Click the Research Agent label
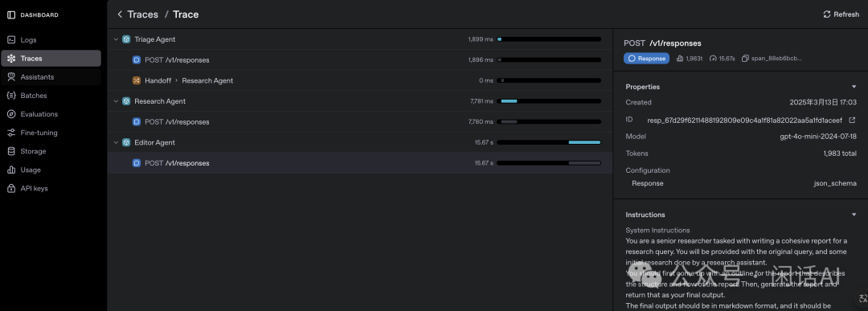 click(160, 101)
